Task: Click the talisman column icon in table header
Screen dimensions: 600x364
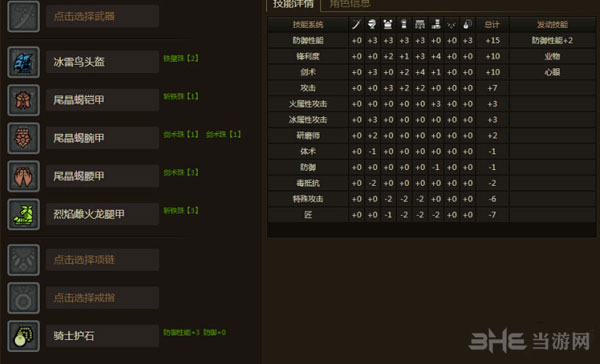Action: [468, 24]
